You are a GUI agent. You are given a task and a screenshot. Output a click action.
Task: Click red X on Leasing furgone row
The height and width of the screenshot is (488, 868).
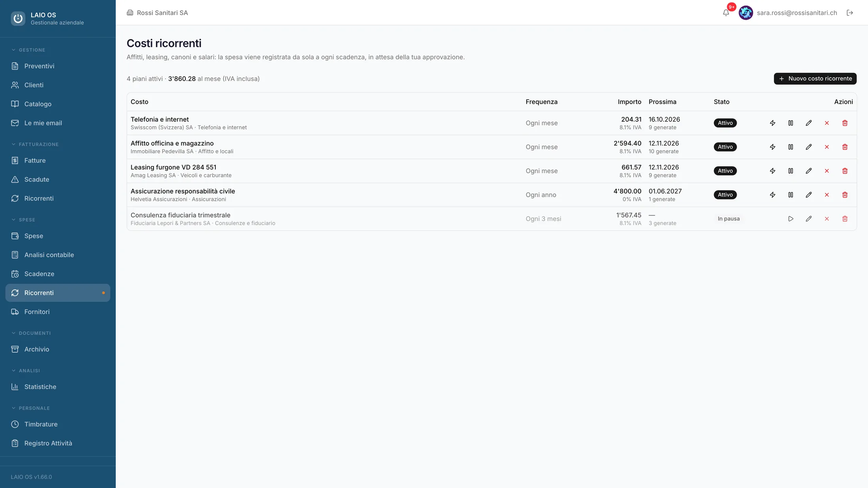(827, 171)
